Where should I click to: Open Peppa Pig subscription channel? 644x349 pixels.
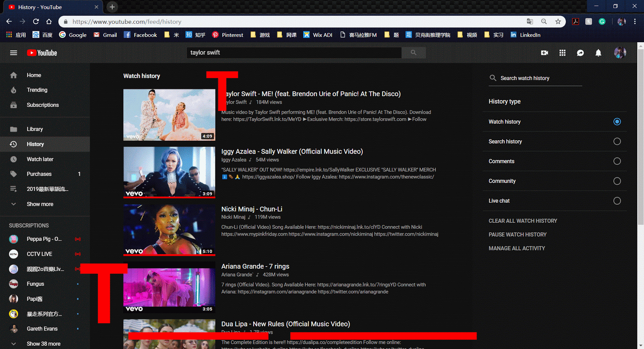pyautogui.click(x=45, y=239)
